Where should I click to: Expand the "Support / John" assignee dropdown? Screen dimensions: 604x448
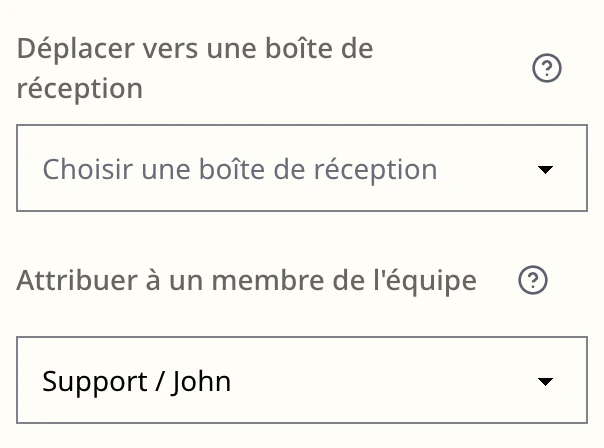tap(302, 380)
